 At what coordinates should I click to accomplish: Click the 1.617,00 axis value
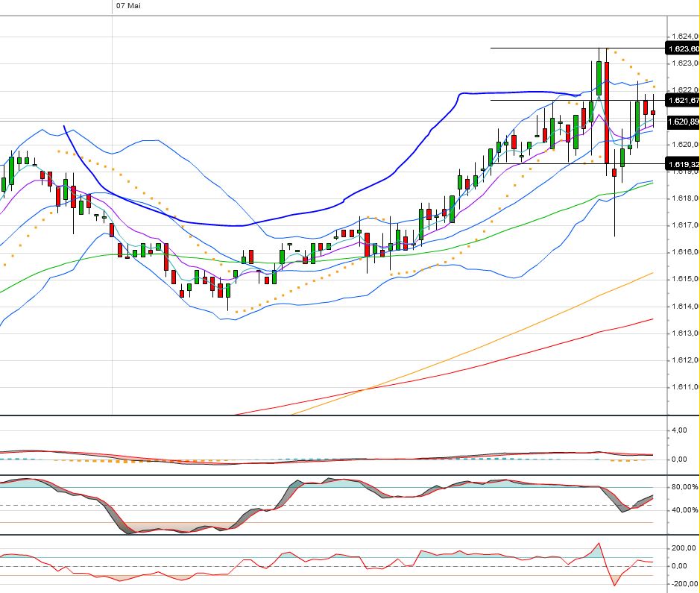pyautogui.click(x=686, y=225)
